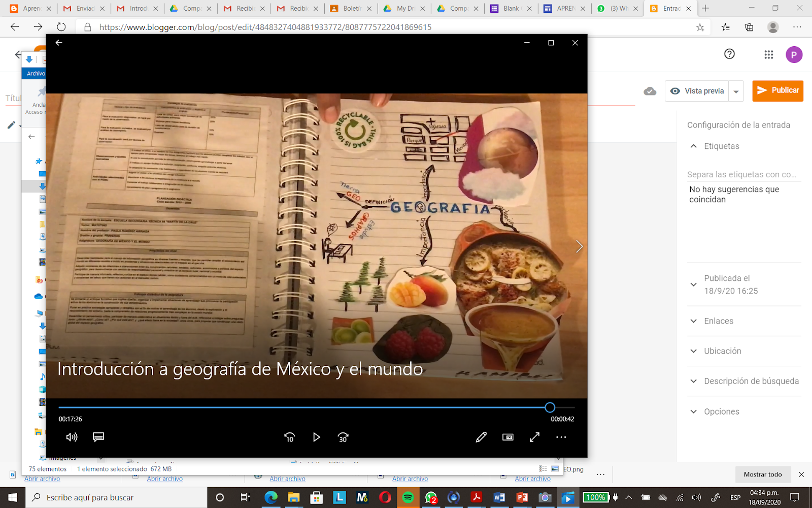The height and width of the screenshot is (508, 812).
Task: Go back with the video player's arrow
Action: 59,43
